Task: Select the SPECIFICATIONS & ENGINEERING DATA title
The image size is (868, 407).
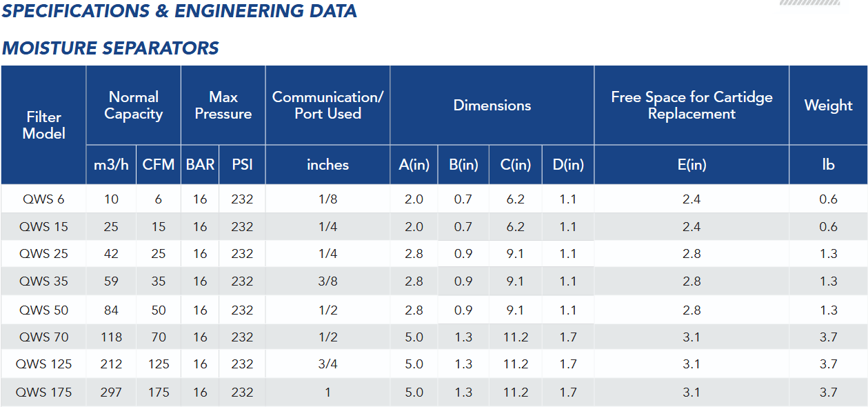Action: click(179, 11)
